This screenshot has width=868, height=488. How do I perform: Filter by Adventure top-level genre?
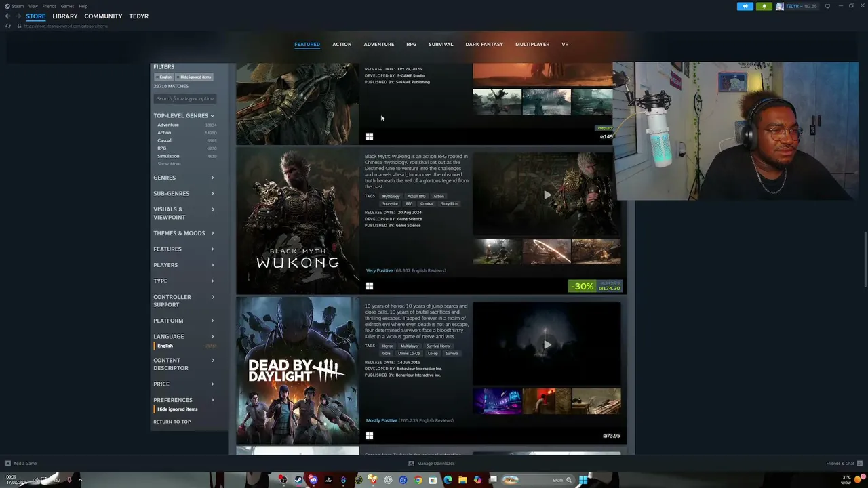tap(168, 125)
